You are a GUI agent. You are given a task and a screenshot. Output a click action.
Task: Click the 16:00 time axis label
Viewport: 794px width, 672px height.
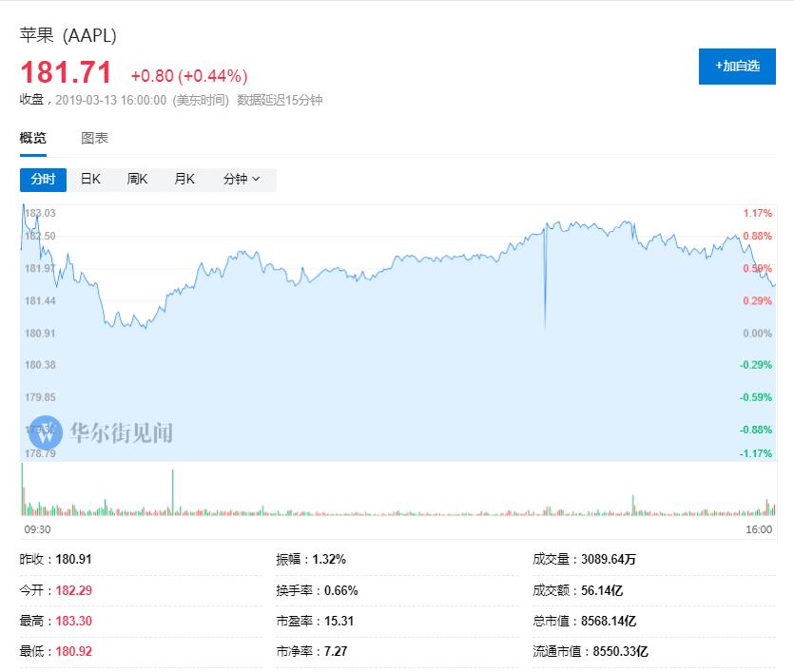coord(759,529)
